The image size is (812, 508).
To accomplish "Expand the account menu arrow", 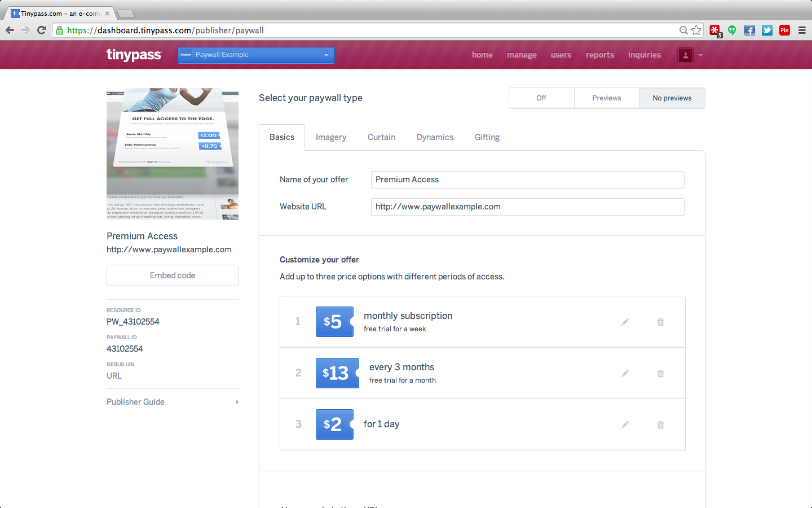I will pyautogui.click(x=700, y=55).
